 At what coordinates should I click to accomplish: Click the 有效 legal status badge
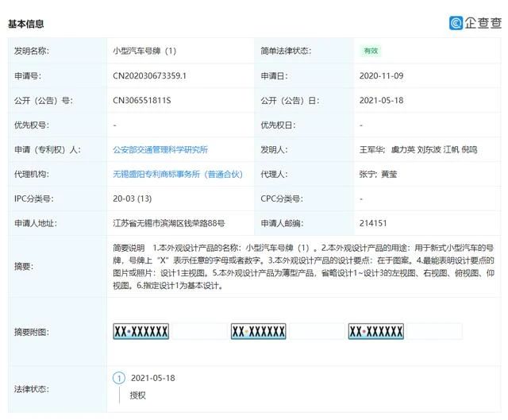(371, 51)
